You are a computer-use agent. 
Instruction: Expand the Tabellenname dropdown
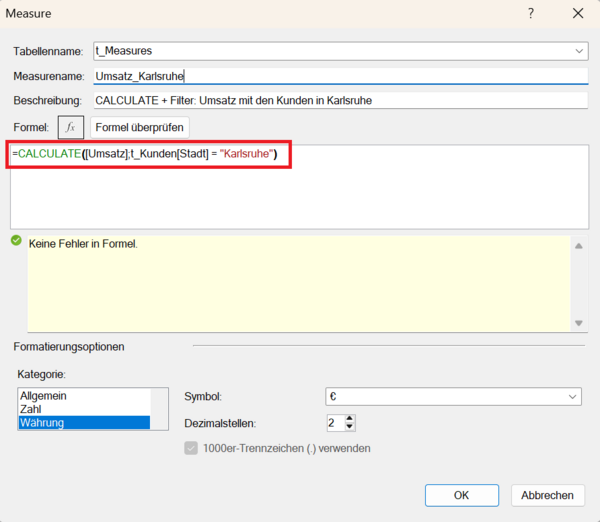click(580, 50)
